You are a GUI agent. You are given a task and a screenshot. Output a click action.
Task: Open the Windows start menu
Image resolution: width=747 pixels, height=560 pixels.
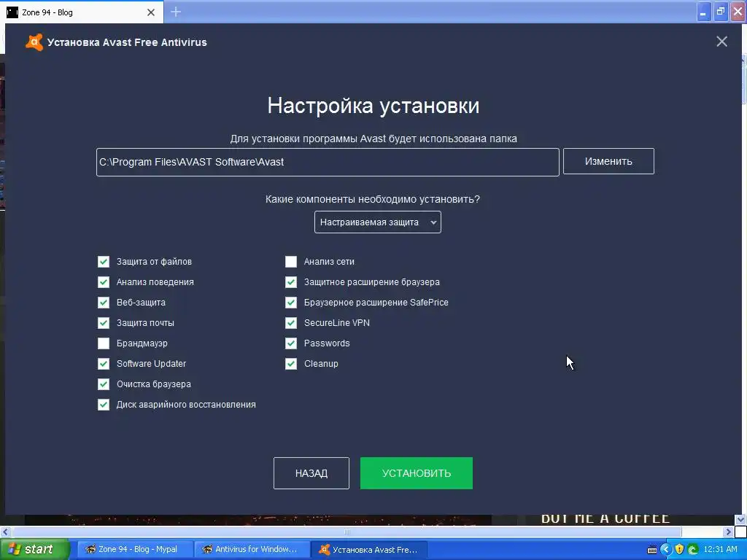[34, 549]
